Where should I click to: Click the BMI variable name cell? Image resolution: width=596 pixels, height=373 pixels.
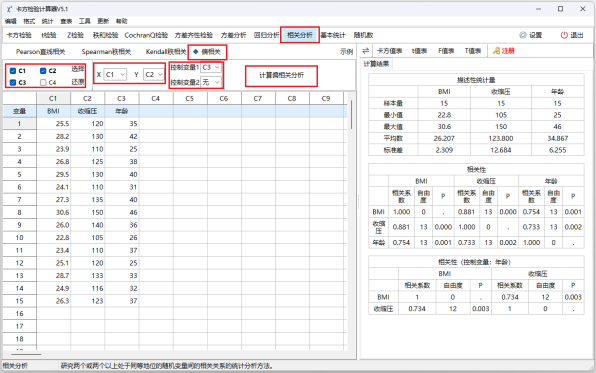(x=53, y=111)
